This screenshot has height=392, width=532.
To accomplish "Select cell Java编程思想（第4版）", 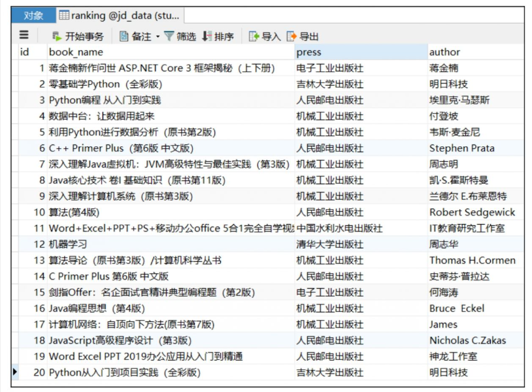I will [171, 308].
